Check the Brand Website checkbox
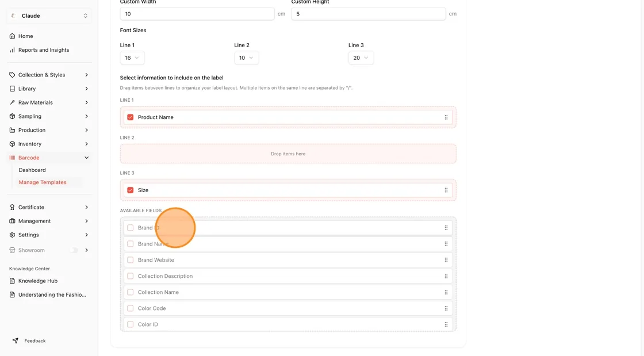The height and width of the screenshot is (356, 644). (130, 260)
